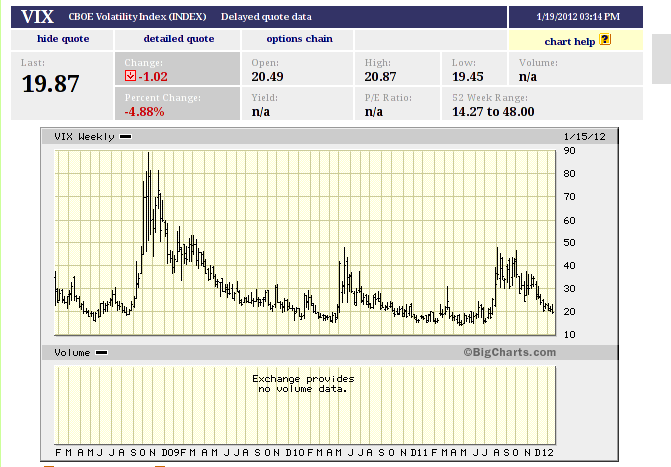
Task: Click the percent change value -4.88%
Action: (144, 112)
